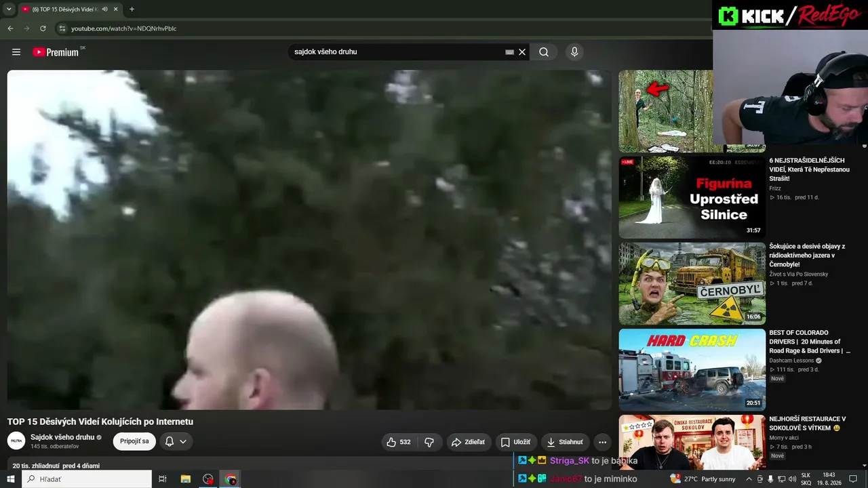Image resolution: width=868 pixels, height=488 pixels.
Task: Click the 145 tis. odberateľov subscriber count
Action: click(55, 447)
